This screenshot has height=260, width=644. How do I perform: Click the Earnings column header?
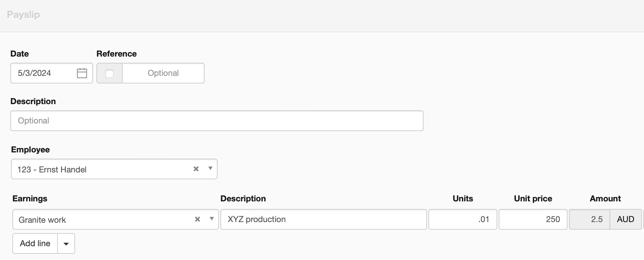30,199
